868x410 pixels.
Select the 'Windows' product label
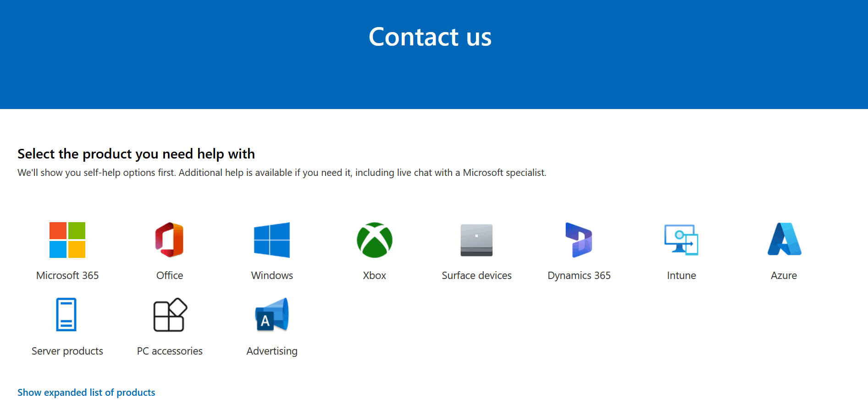272,275
